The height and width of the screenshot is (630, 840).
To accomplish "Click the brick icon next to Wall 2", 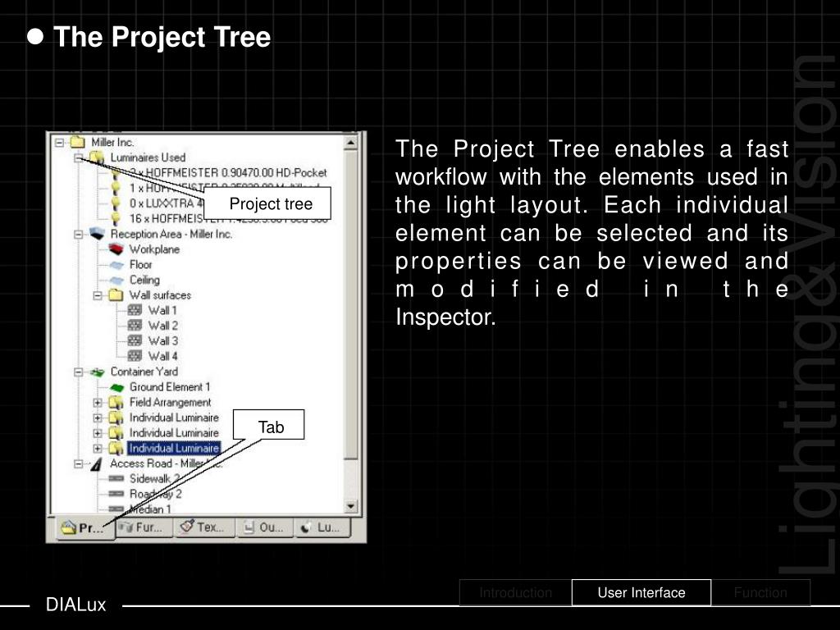I will [x=135, y=325].
